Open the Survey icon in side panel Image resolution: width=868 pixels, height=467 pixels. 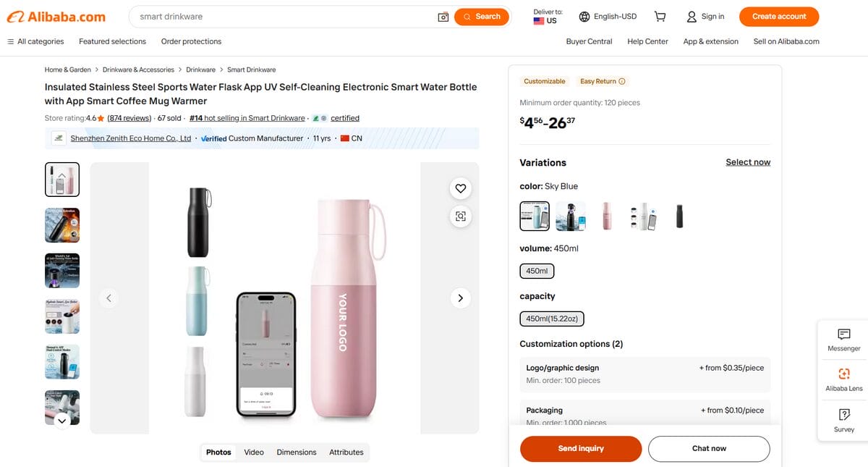[843, 420]
